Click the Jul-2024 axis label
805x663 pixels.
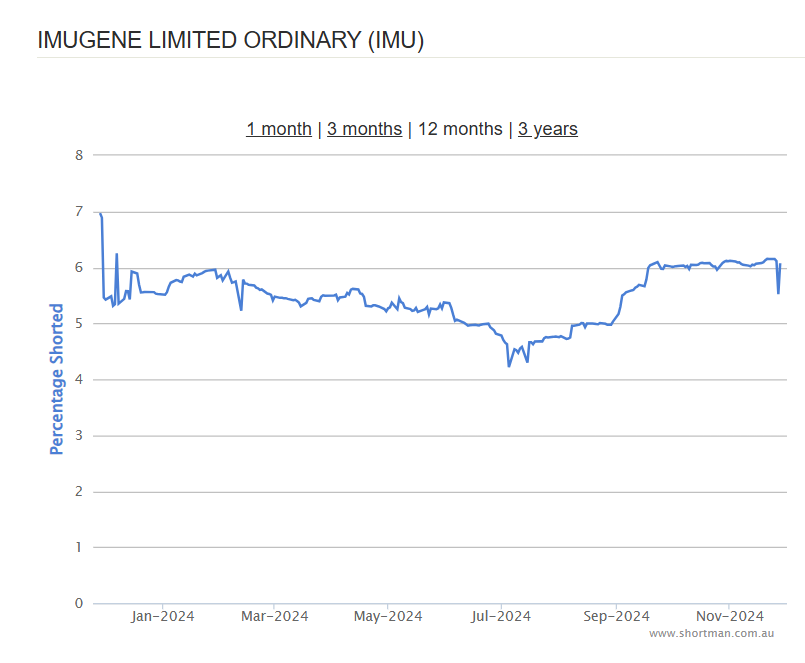[501, 616]
